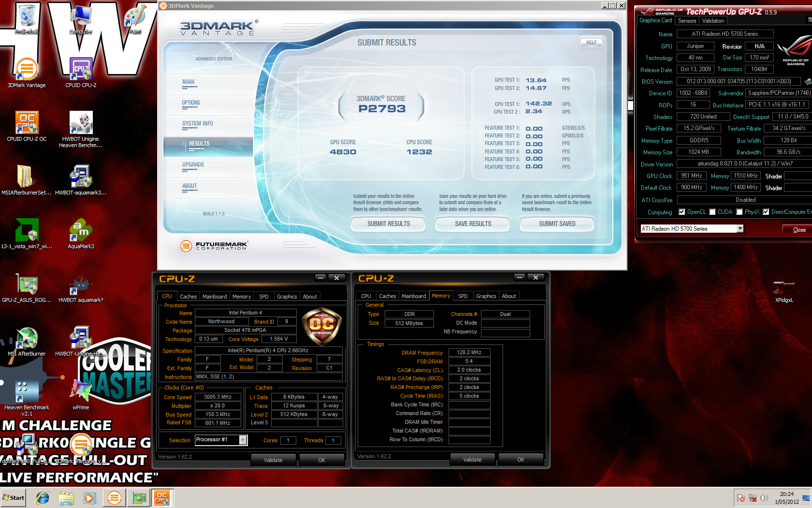Click the SAVE RESULTS button
The width and height of the screenshot is (812, 508).
coord(473,224)
